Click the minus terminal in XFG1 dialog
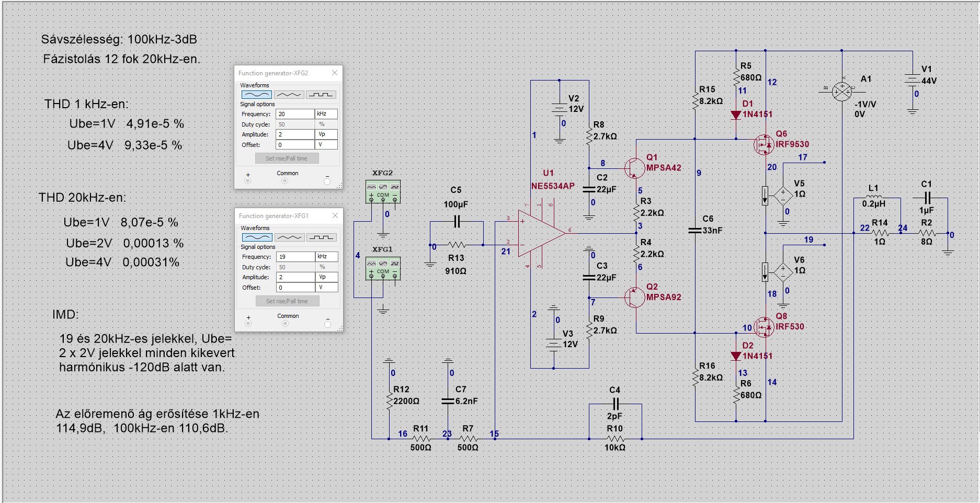The width and height of the screenshot is (980, 503). tap(328, 324)
